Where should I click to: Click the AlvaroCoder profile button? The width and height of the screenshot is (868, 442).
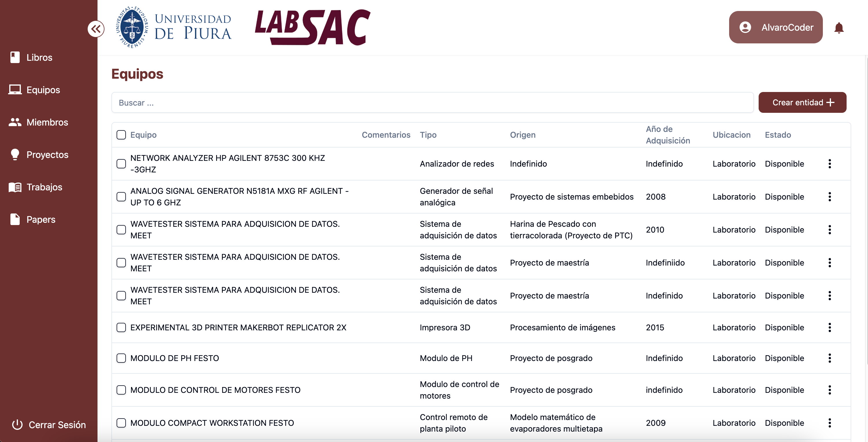click(x=775, y=27)
